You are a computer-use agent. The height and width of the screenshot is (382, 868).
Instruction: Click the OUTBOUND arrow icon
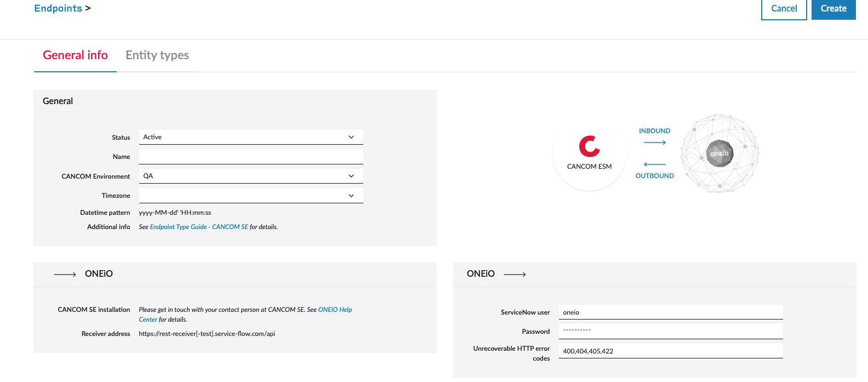click(655, 164)
